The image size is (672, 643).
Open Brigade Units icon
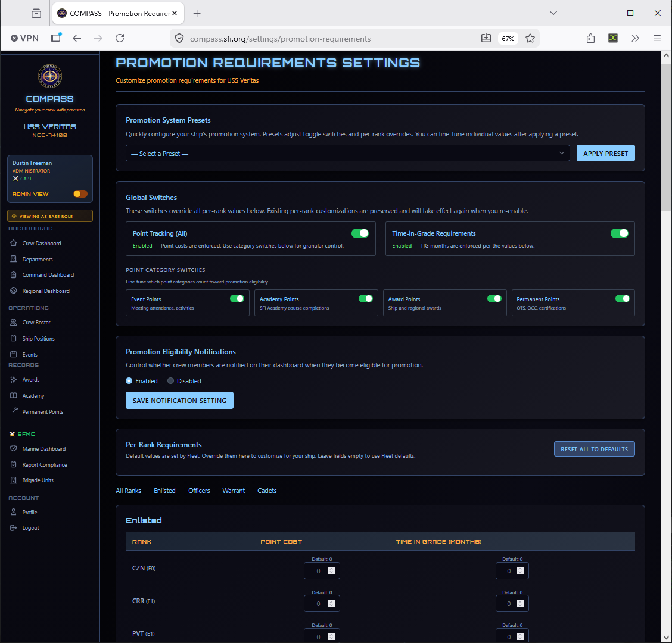14,480
